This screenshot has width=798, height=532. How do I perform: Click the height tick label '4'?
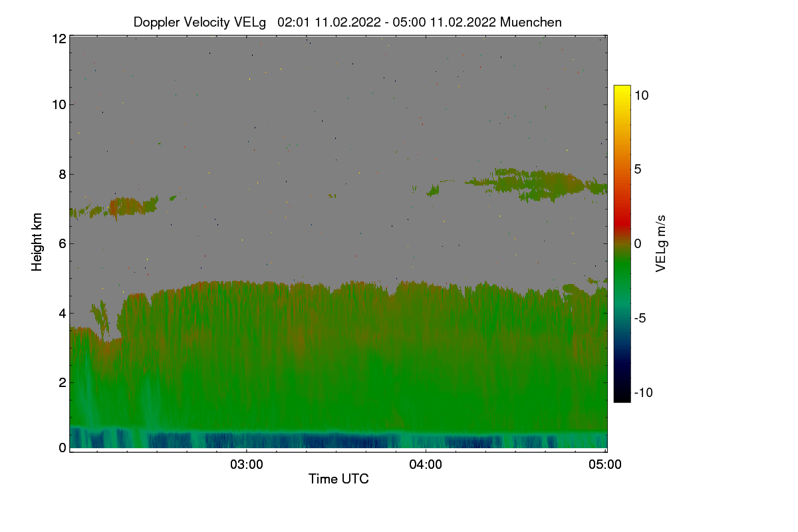(x=63, y=313)
